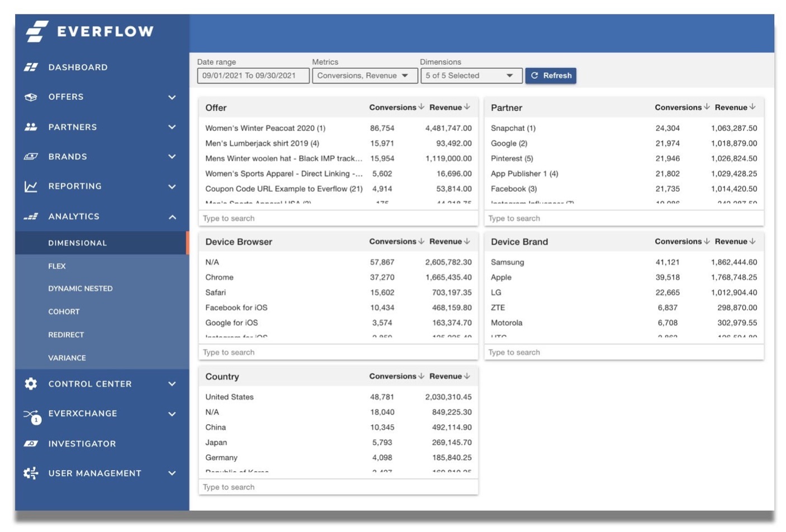Image resolution: width=786 pixels, height=532 pixels.
Task: Select the Snapchat (1) partner row
Action: [x=624, y=128]
